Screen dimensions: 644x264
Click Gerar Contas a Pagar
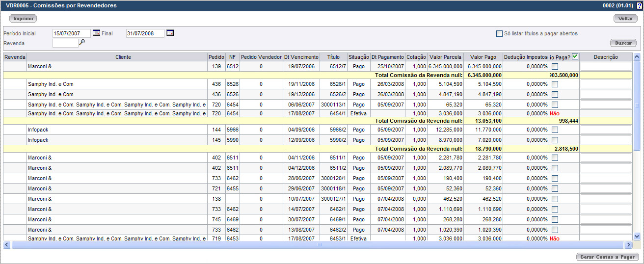[607, 257]
